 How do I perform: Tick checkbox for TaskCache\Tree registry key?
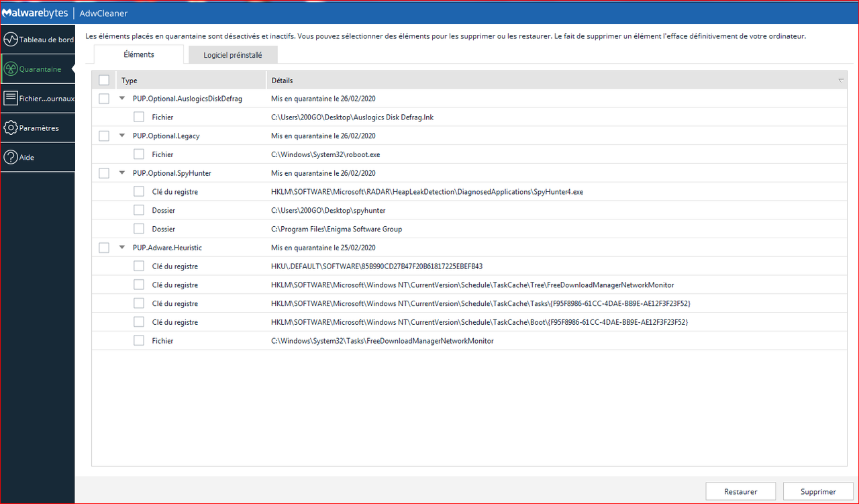(x=139, y=285)
